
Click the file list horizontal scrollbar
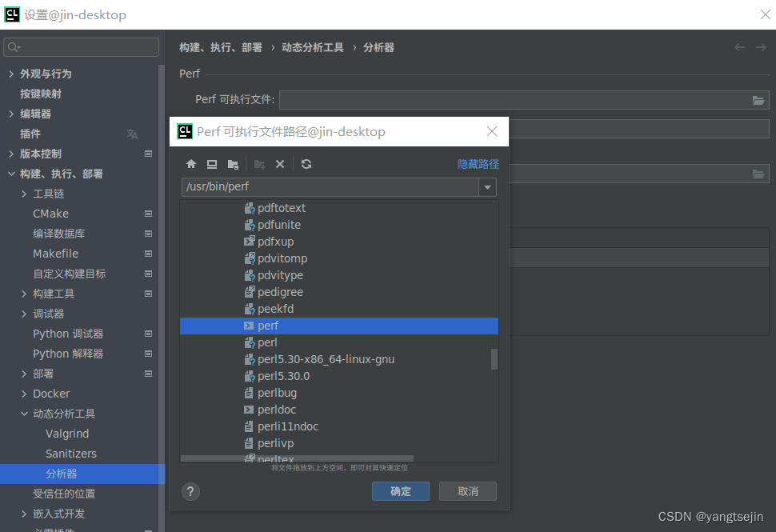pos(297,458)
